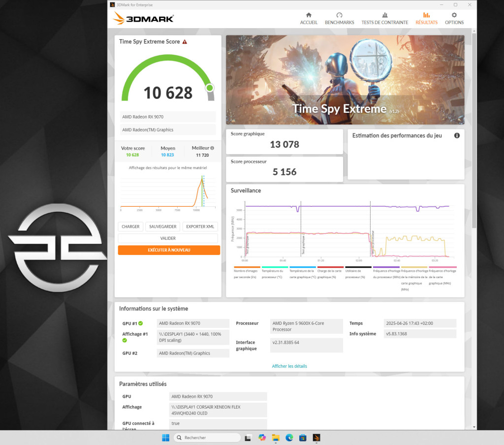Click the Score graphique 13 078 value
The height and width of the screenshot is (445, 504).
coord(284,144)
